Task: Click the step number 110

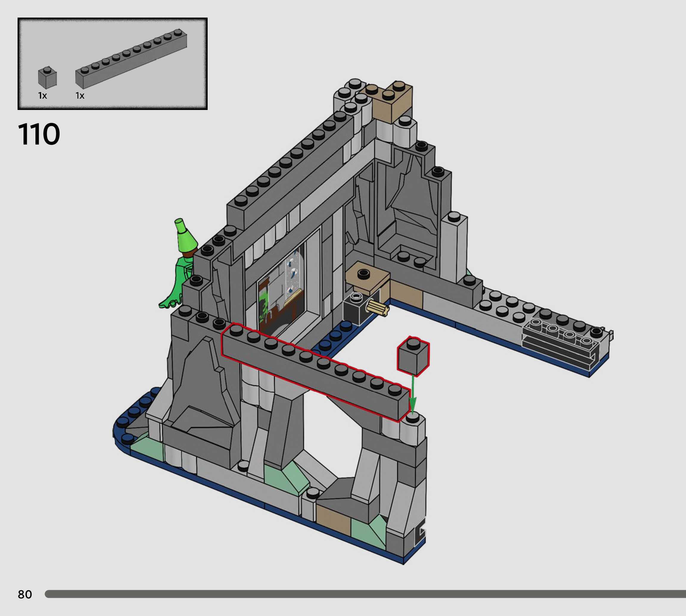Action: click(x=39, y=134)
